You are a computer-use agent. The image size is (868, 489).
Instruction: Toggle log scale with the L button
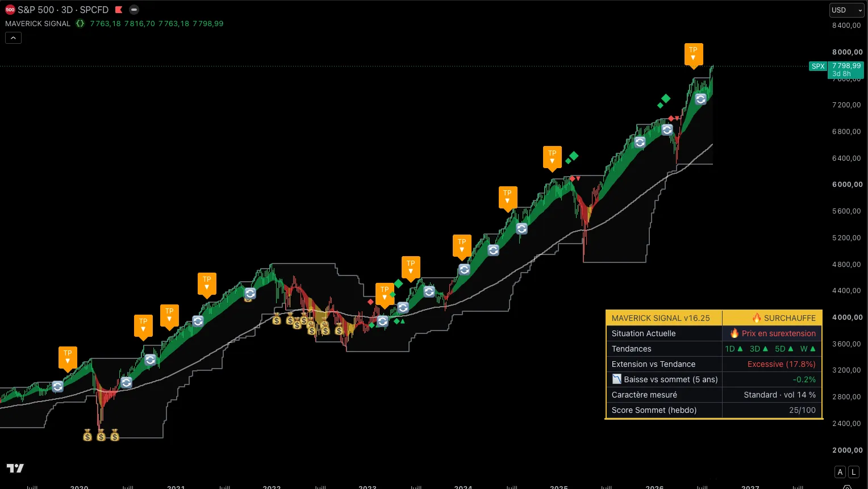click(854, 472)
